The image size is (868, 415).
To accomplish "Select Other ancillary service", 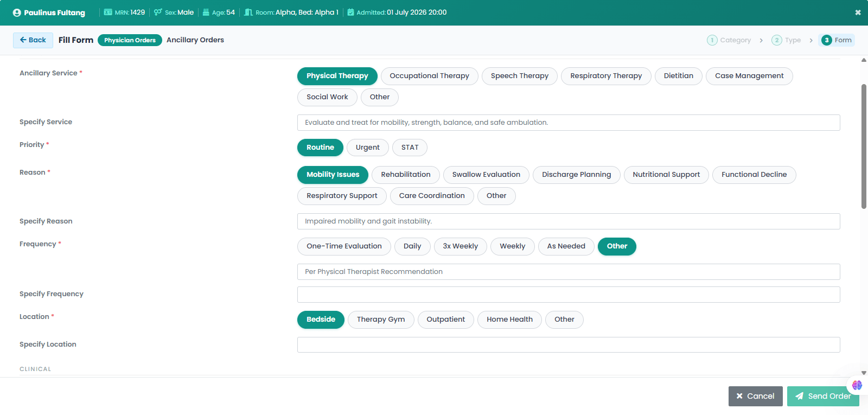I will tap(380, 97).
